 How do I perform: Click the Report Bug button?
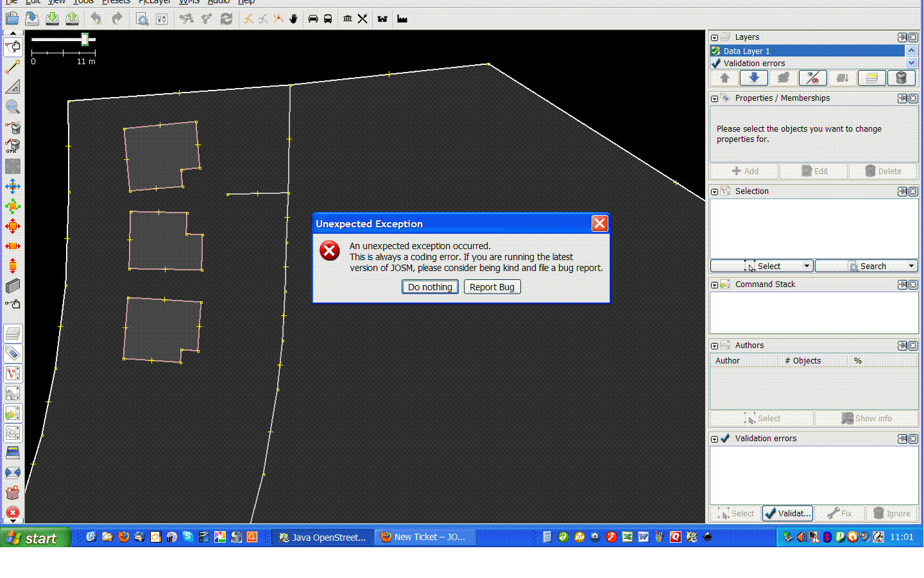click(x=492, y=287)
